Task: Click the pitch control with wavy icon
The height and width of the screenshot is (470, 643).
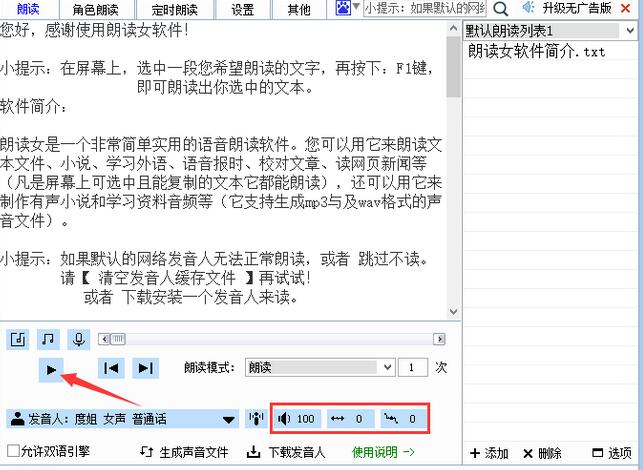Action: [x=403, y=419]
